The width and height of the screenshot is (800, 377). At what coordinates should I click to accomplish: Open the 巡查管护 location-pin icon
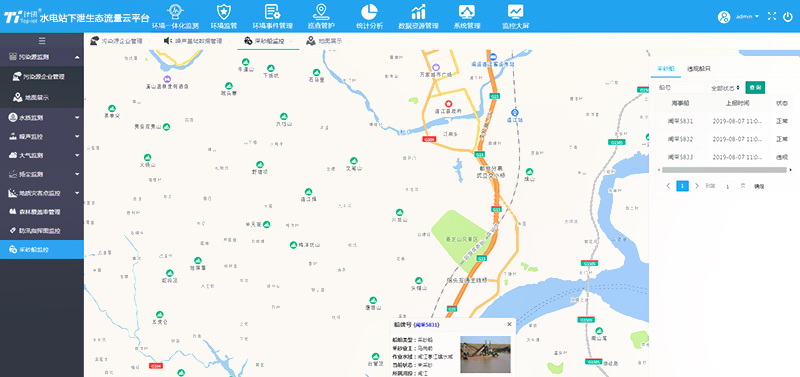321,11
